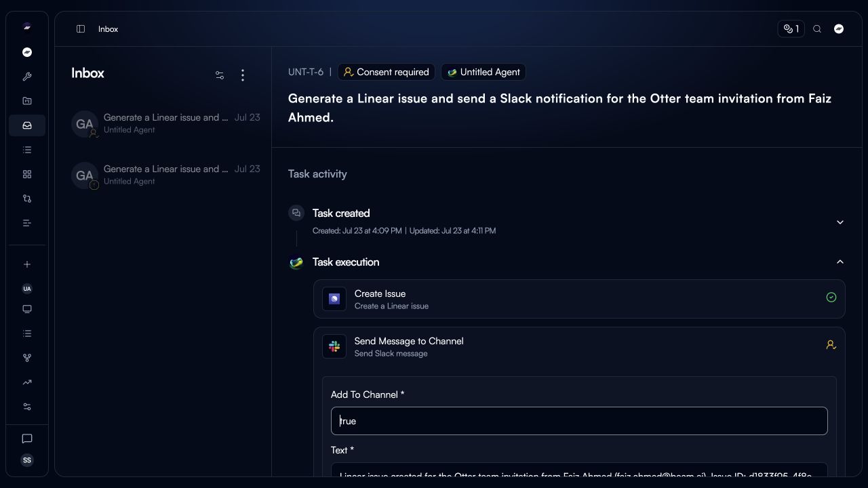868x488 pixels.
Task: Click the Task execution agent icon
Action: point(296,262)
